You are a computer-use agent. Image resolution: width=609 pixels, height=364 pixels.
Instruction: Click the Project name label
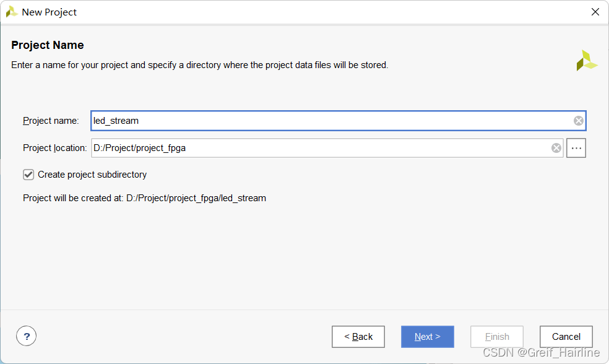(x=51, y=121)
